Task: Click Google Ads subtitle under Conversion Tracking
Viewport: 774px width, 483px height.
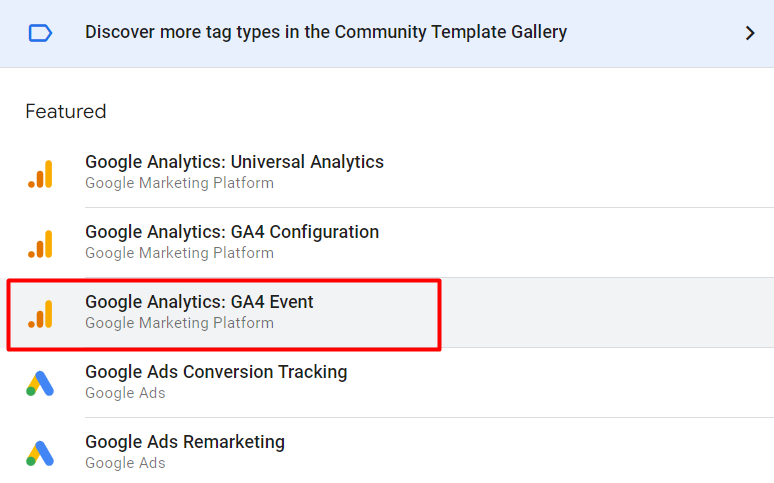Action: (x=125, y=393)
